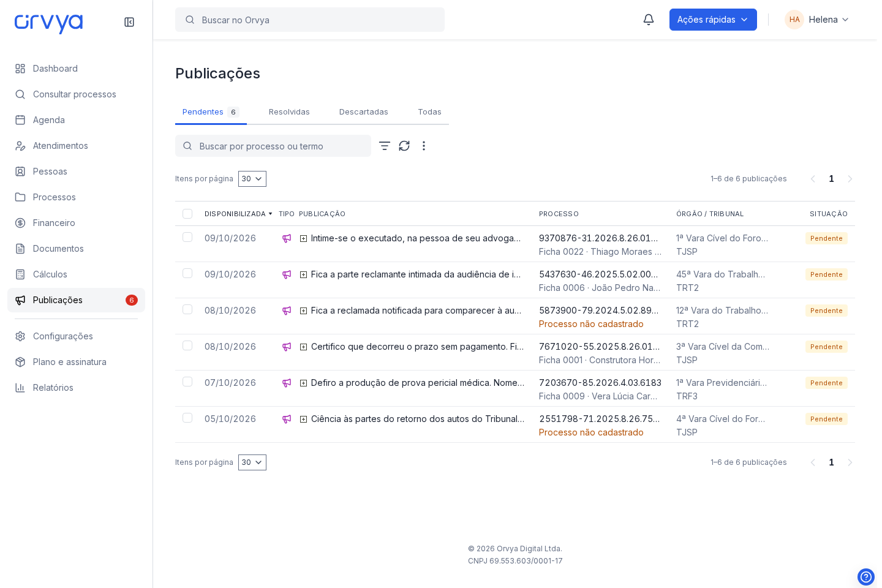Open the top items-per-page selector
This screenshot has width=882, height=588.
tap(252, 179)
